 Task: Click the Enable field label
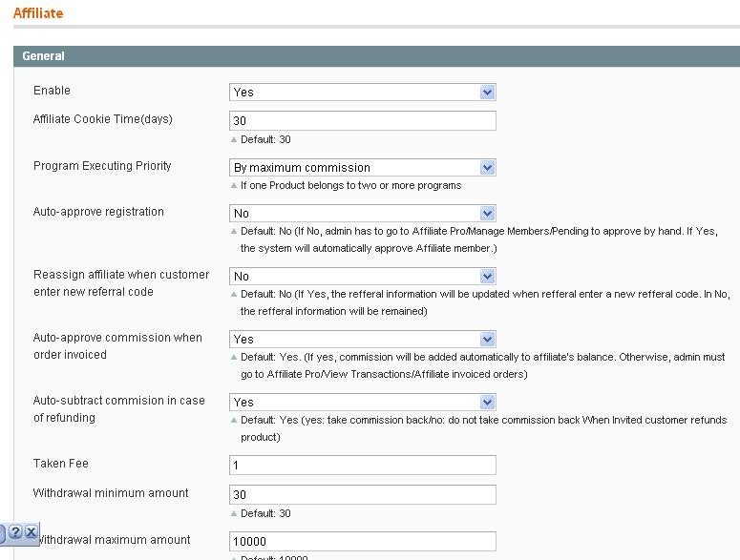[x=52, y=90]
